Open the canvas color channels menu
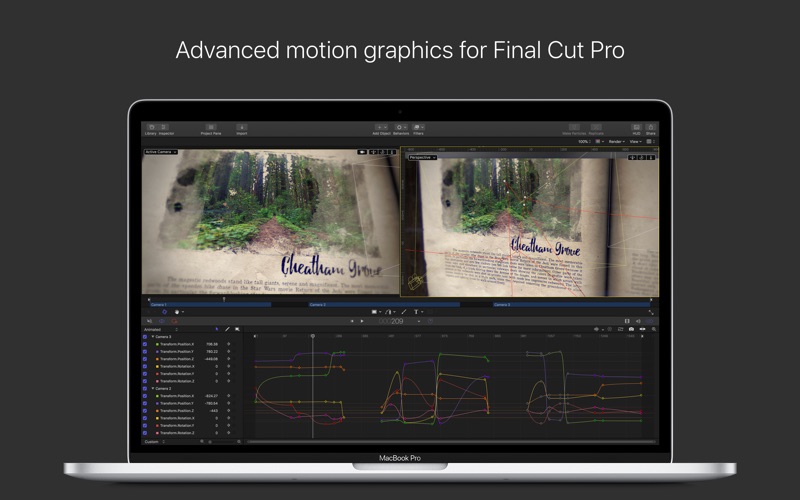This screenshot has width=800, height=500. pyautogui.click(x=599, y=141)
